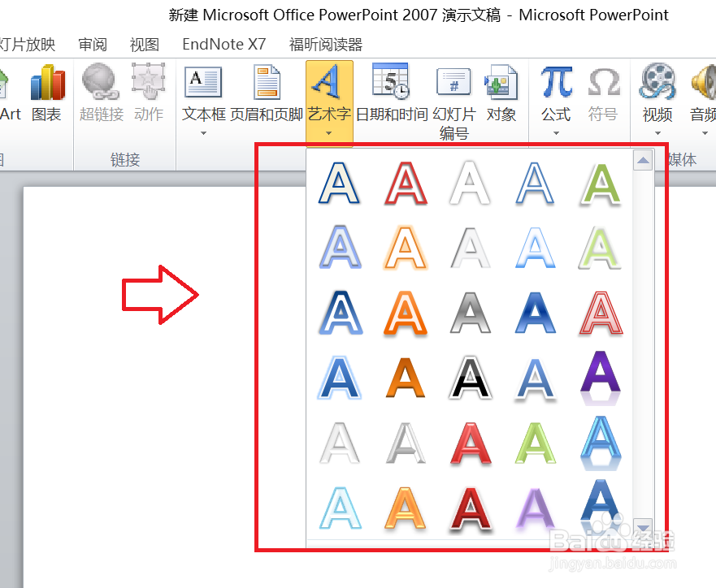Choose orange glow outline WordArt, second row
This screenshot has height=588, width=716.
406,247
